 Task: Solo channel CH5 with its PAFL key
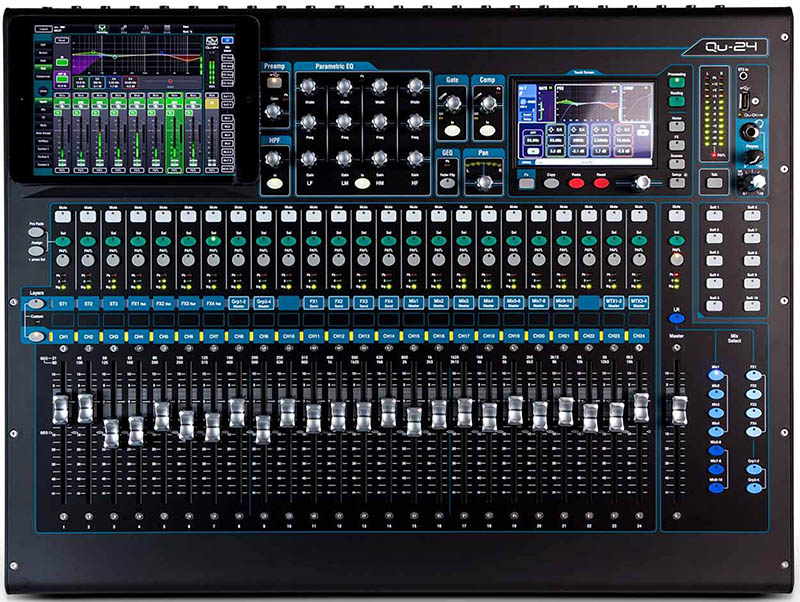pyautogui.click(x=163, y=260)
